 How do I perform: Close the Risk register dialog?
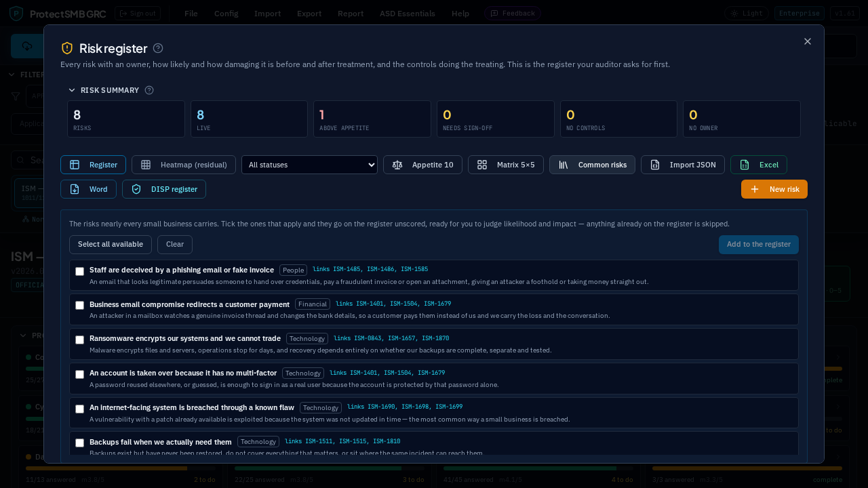808,41
